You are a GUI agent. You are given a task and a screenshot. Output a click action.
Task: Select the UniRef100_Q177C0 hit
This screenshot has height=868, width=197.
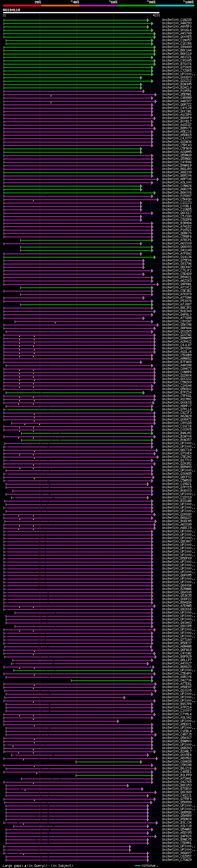coord(177,460)
